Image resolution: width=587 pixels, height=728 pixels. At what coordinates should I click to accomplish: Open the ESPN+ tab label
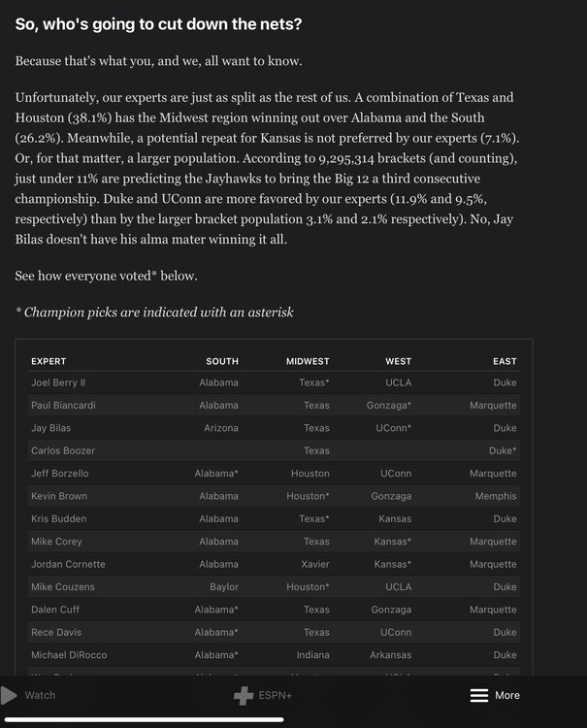(x=276, y=695)
